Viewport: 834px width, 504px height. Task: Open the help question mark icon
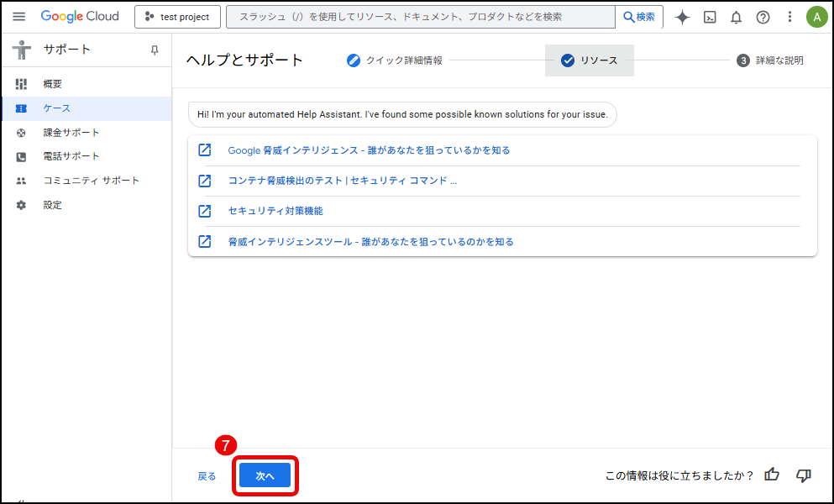(763, 17)
